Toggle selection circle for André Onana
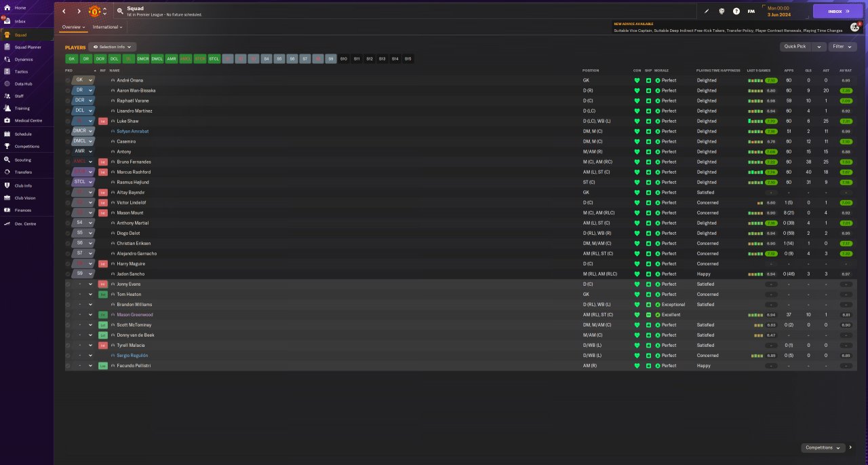Screen dimensions: 868x465 click(68, 80)
